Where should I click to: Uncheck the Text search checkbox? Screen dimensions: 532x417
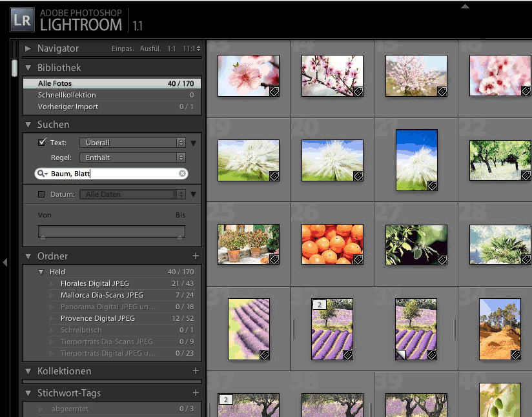pyautogui.click(x=42, y=142)
